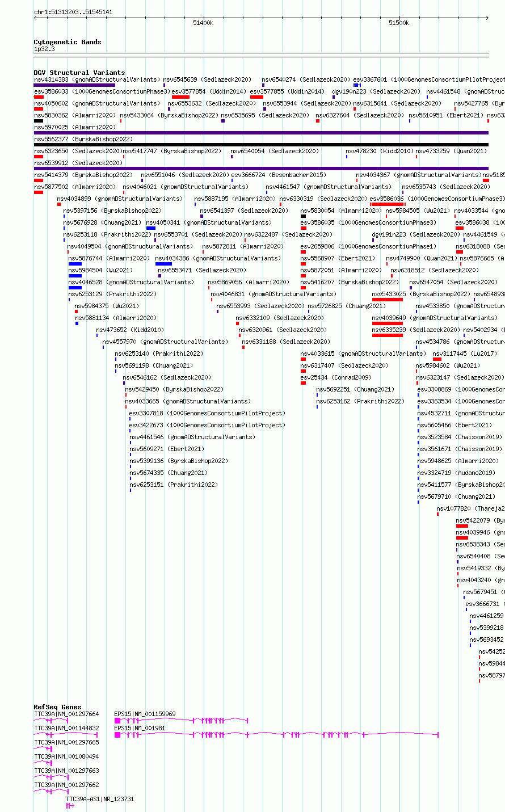This screenshot has height=812, width=505.
Task: Select variant nsv5397156 (ByrskaBishop2022)
Action: [x=112, y=211]
